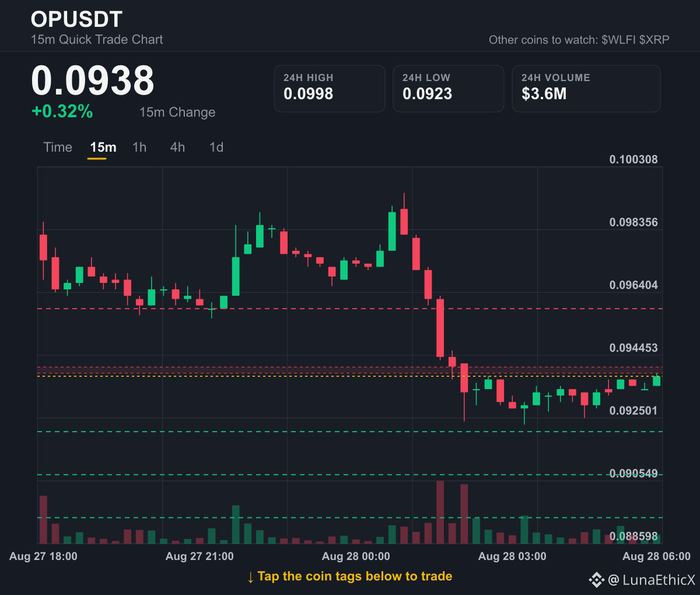
Task: Switch to the 4h interval tab
Action: [177, 147]
